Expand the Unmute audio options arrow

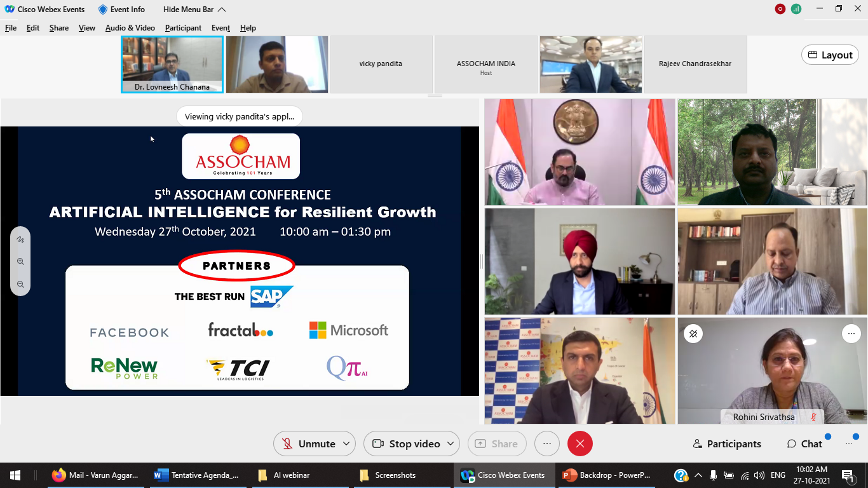tap(346, 444)
